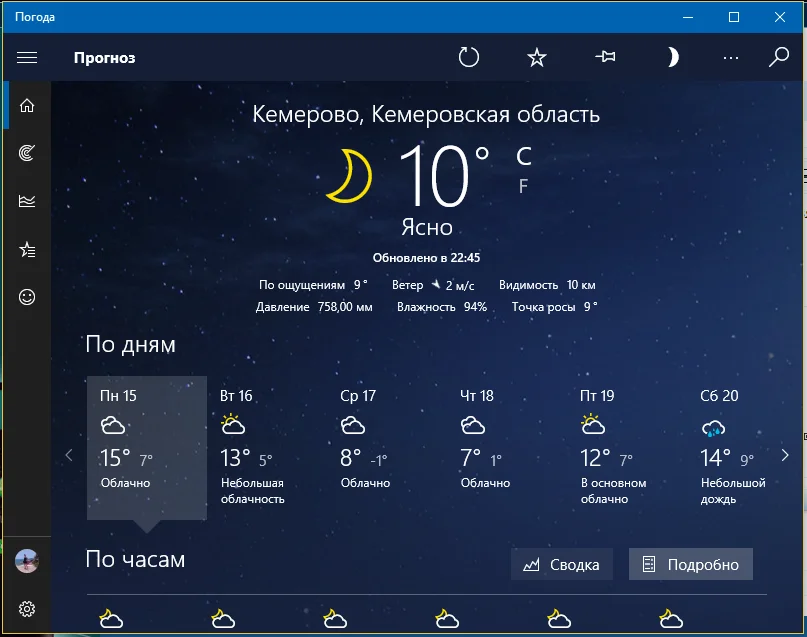Image resolution: width=807 pixels, height=637 pixels.
Task: Pin the forecast to Start
Action: pos(604,57)
